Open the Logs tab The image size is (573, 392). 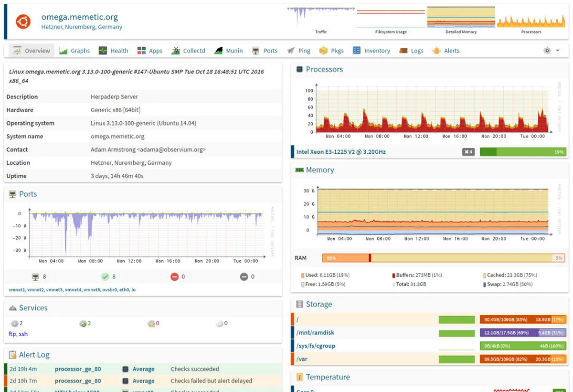[x=412, y=51]
